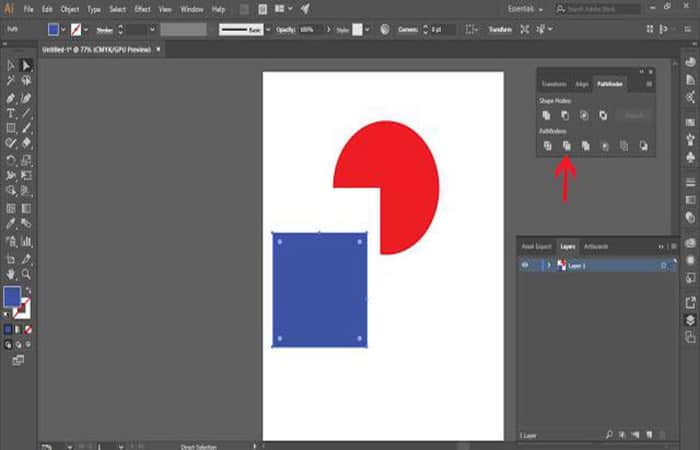Click Minus Front in Pathfinder shape modes
This screenshot has width=700, height=450.
click(x=565, y=116)
